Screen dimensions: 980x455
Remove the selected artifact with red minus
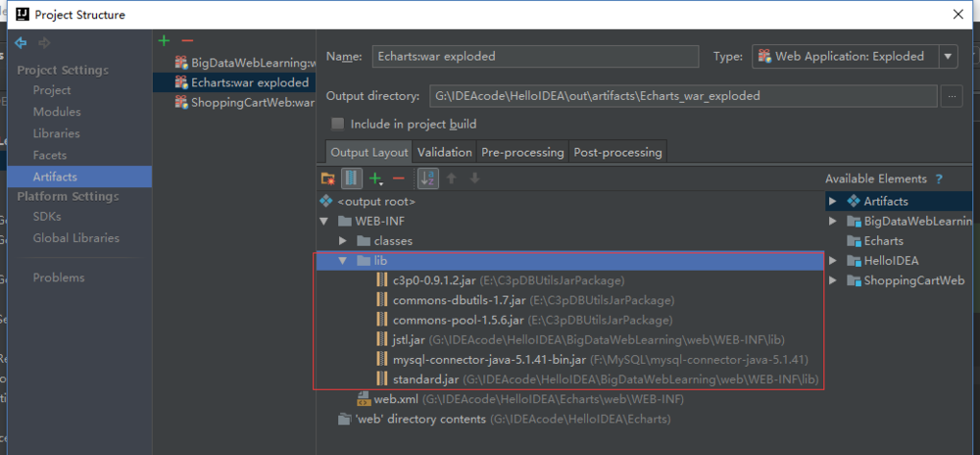click(x=187, y=40)
